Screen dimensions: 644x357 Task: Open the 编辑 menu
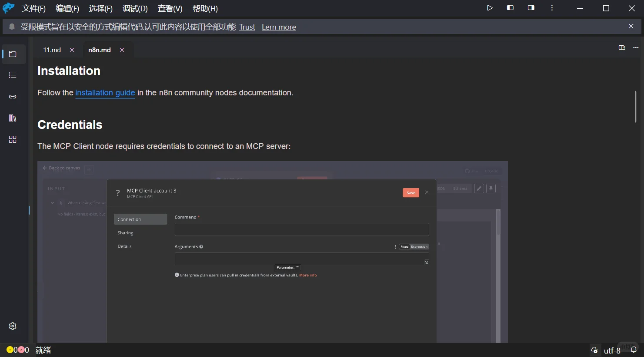(67, 9)
